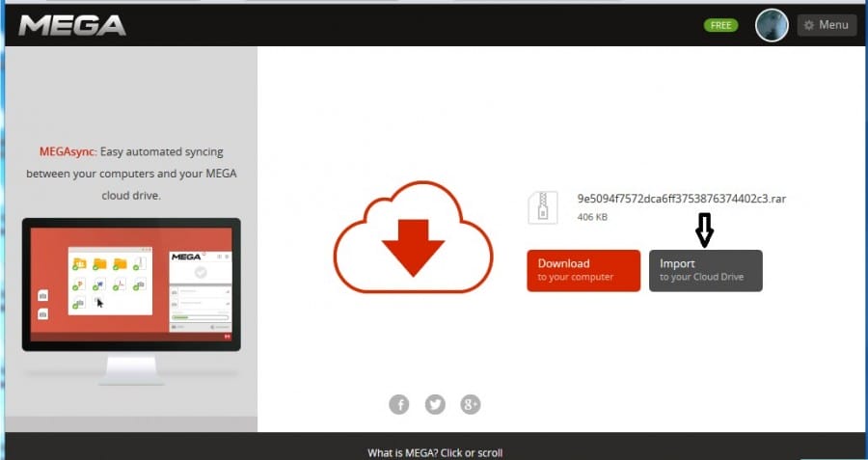Open the user profile avatar
The width and height of the screenshot is (868, 460).
point(772,25)
